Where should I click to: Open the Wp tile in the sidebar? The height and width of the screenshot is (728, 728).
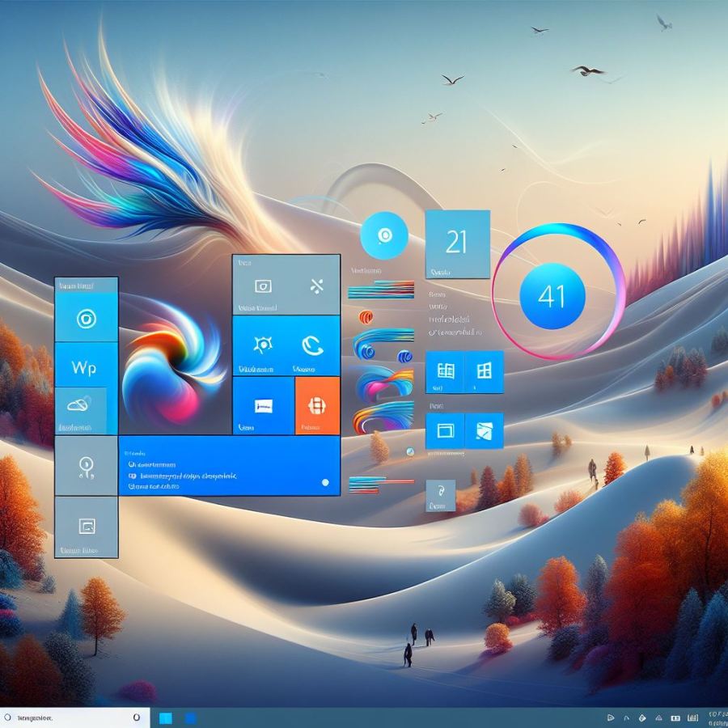click(x=85, y=366)
